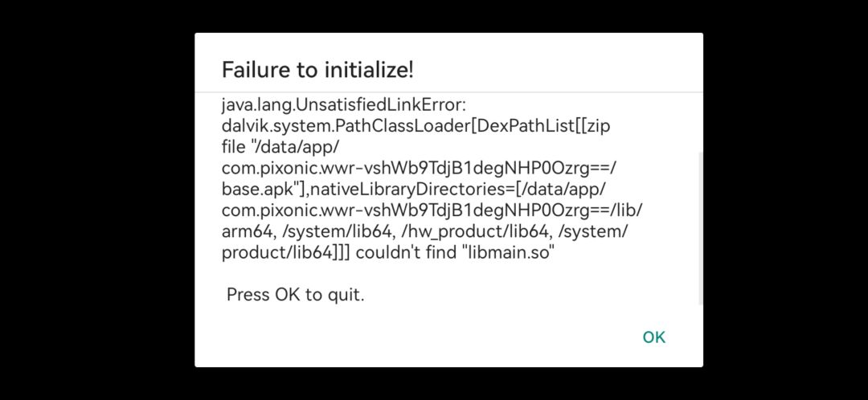Click the "Failure to initialize!" dialog title
Image resolution: width=868 pixels, height=400 pixels.
(317, 70)
